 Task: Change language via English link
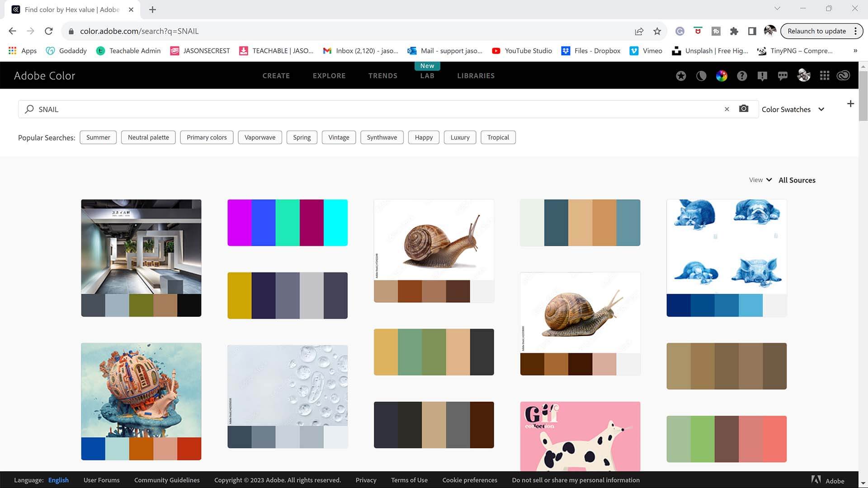coord(58,480)
